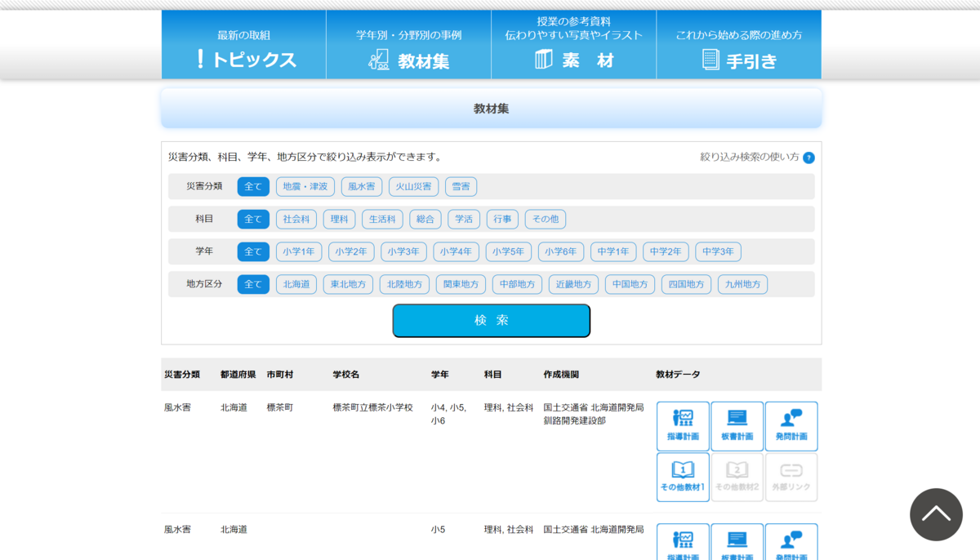Open the 教材集 navigation tab
The width and height of the screenshot is (980, 560).
pos(408,45)
